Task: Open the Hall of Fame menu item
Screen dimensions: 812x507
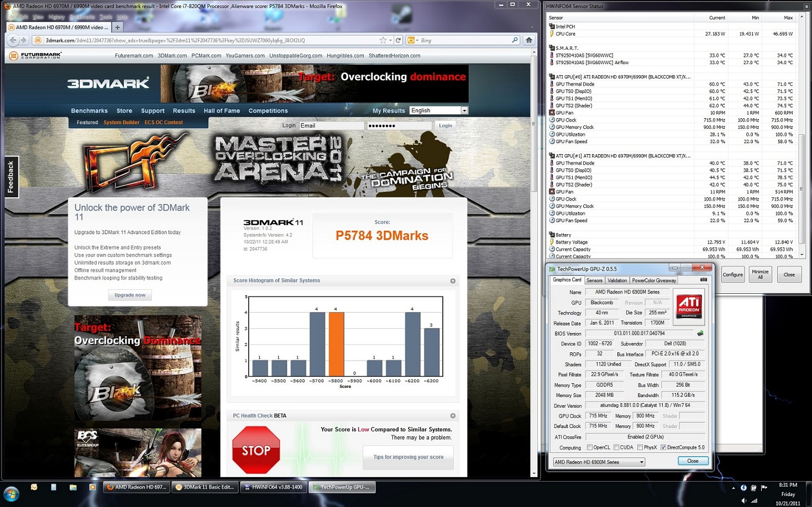Action: (x=222, y=111)
